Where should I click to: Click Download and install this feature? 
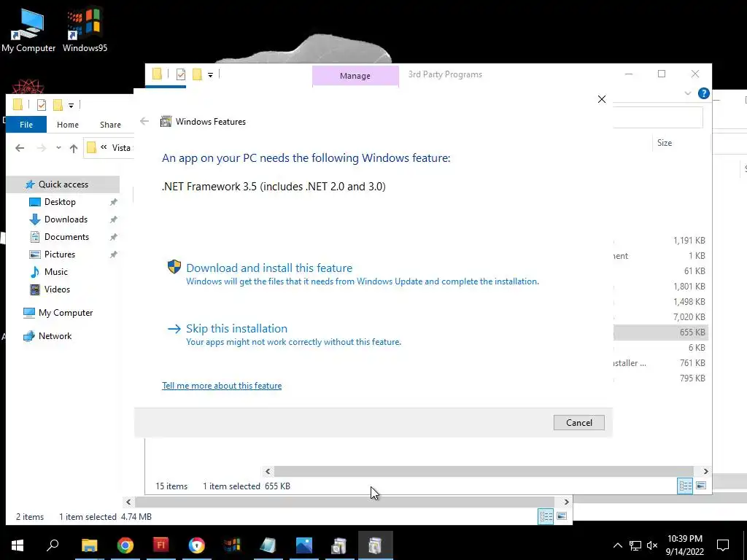click(269, 268)
